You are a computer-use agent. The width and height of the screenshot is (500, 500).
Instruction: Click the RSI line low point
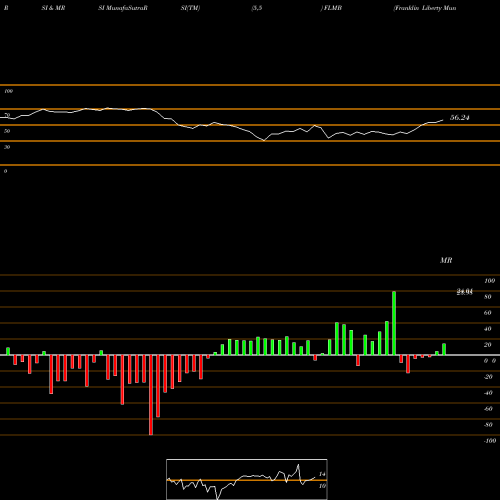[x=264, y=140]
